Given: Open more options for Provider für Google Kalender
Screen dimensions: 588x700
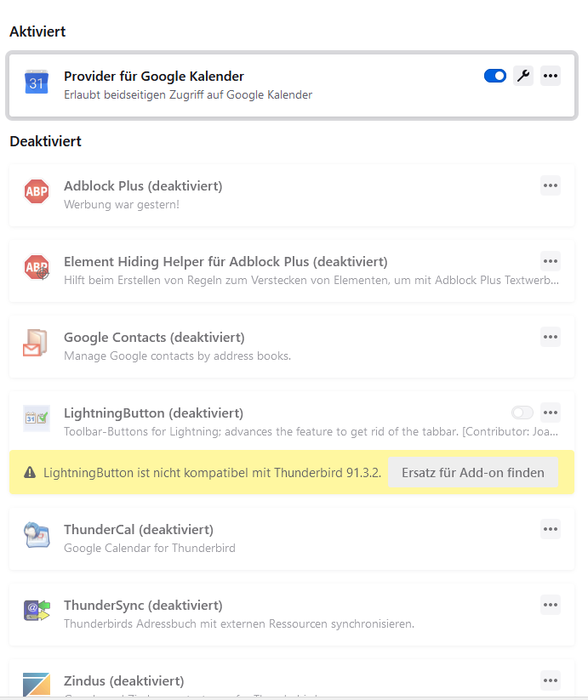Looking at the screenshot, I should pos(551,77).
